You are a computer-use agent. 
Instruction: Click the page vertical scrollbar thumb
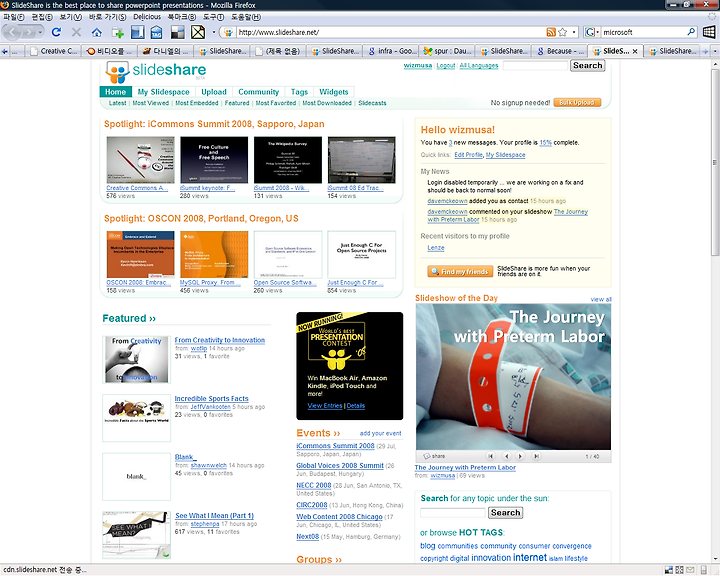point(715,162)
